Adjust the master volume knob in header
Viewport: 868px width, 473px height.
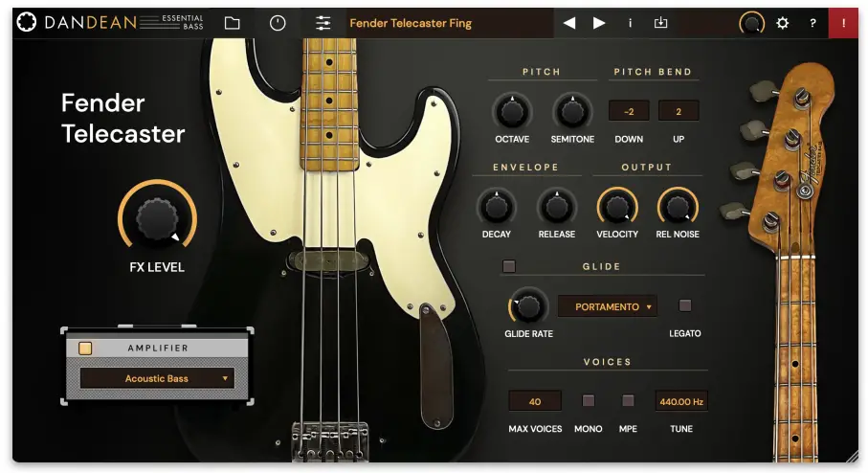[752, 23]
